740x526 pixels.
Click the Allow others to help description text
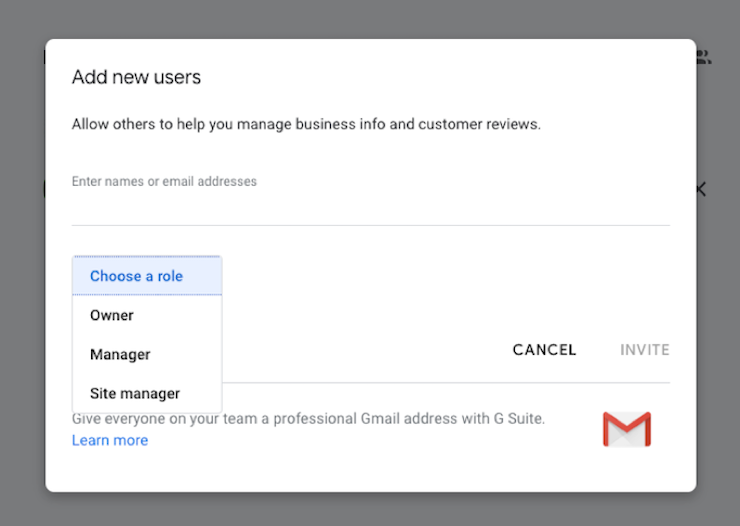pyautogui.click(x=306, y=124)
